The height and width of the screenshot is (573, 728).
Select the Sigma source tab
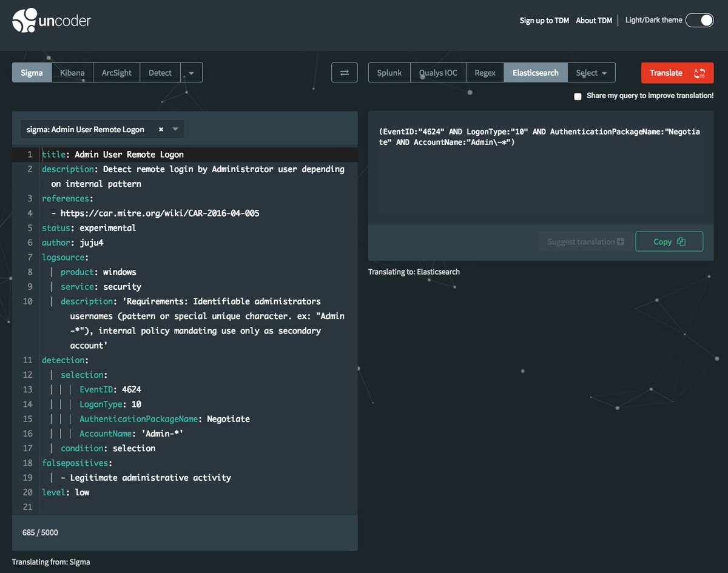tap(32, 73)
